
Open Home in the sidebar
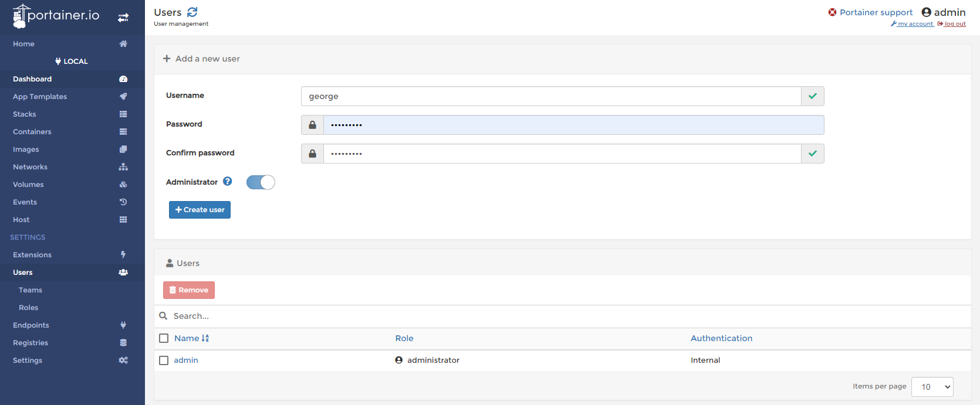(72, 44)
